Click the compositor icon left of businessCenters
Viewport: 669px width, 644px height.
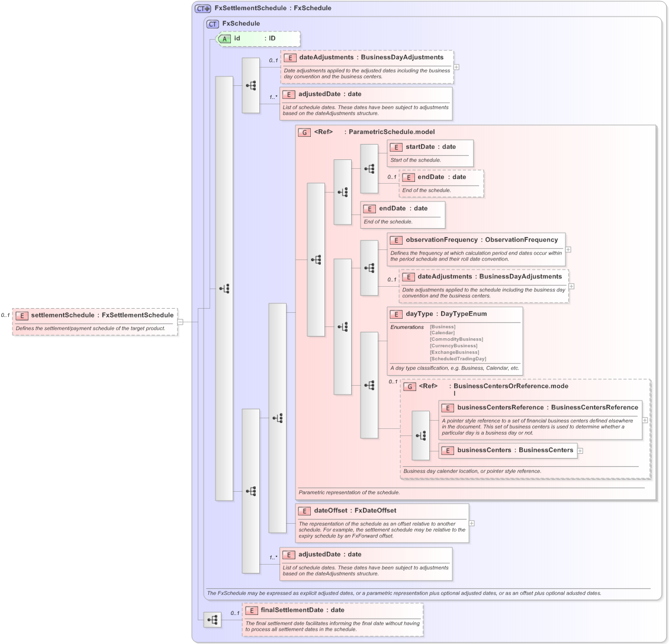[x=421, y=435]
